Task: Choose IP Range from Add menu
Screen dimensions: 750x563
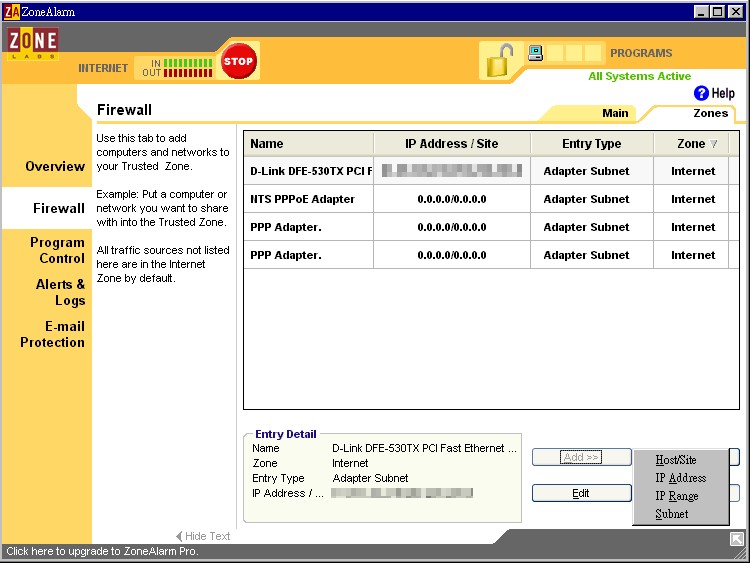Action: 676,496
